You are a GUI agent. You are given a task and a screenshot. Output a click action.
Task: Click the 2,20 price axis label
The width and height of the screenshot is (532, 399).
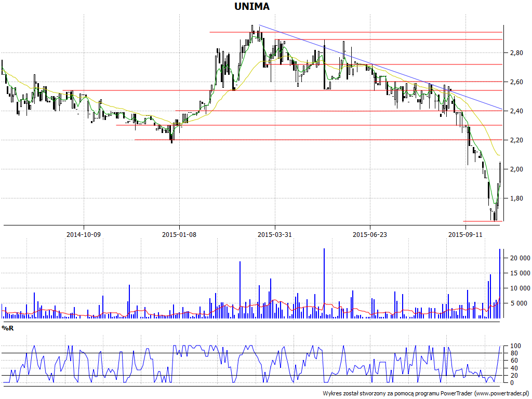click(516, 140)
